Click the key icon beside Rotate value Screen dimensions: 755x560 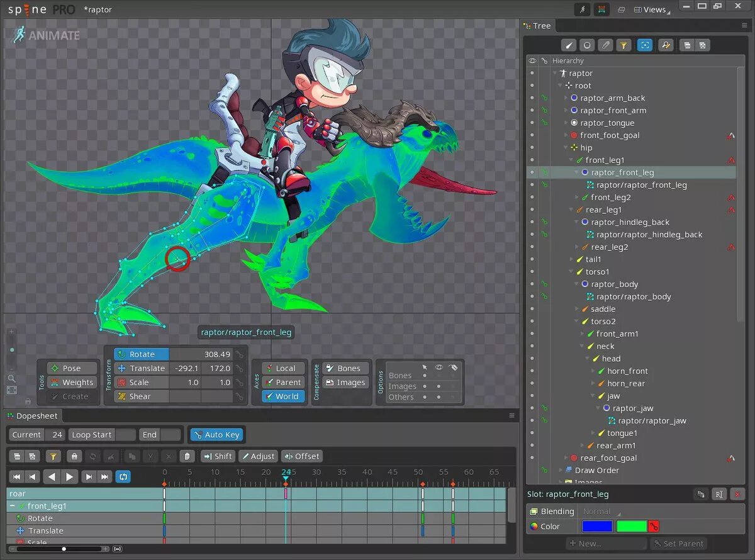pos(239,354)
